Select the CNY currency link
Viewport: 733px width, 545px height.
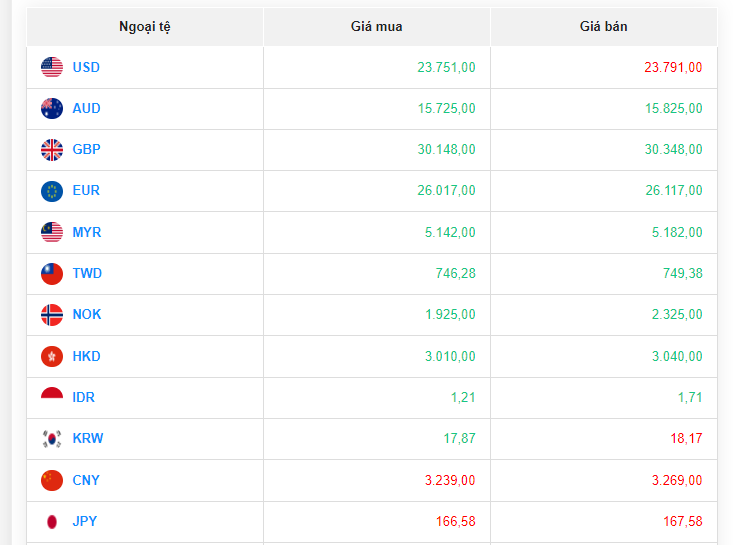coord(86,480)
